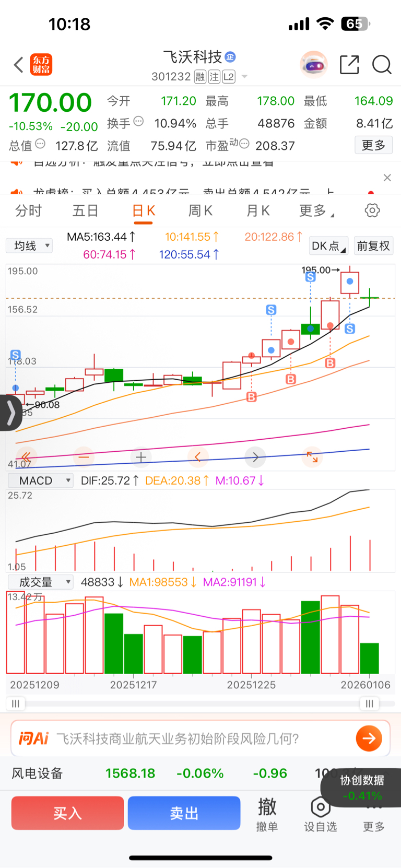Tap the 设自选 watchlist button
This screenshot has height=868, width=401.
(321, 815)
